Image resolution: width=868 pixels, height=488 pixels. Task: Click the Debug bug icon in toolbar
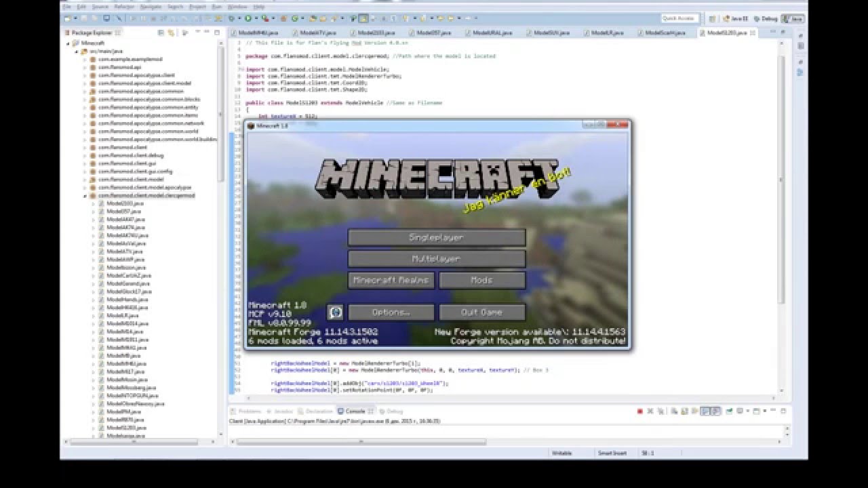231,18
